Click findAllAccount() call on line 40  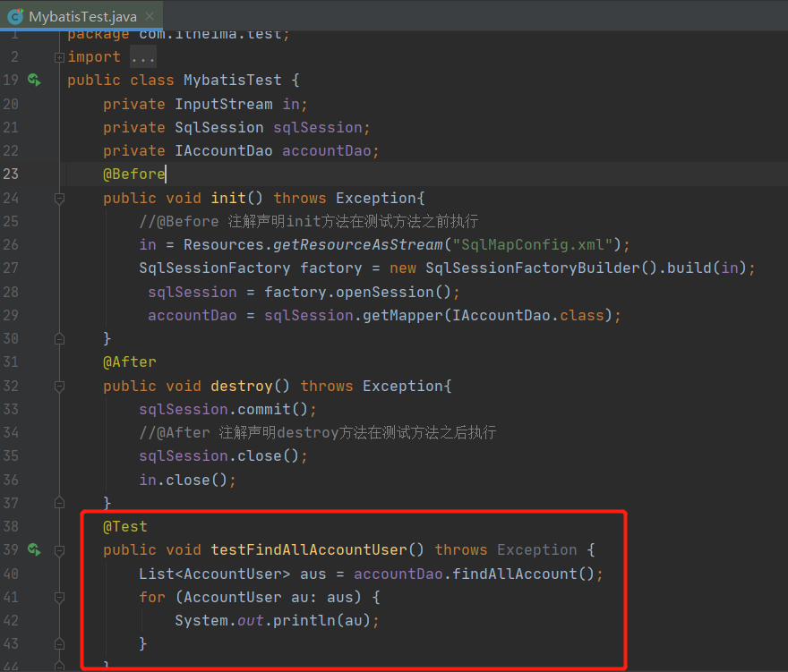(523, 574)
